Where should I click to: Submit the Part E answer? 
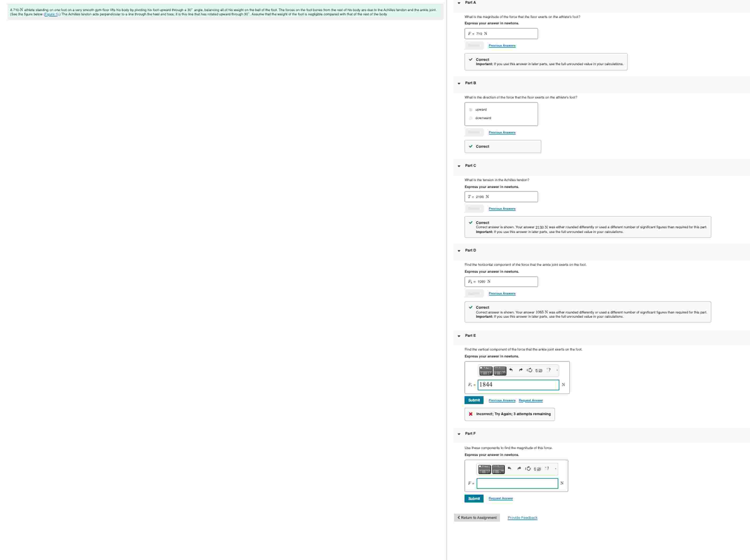click(474, 400)
